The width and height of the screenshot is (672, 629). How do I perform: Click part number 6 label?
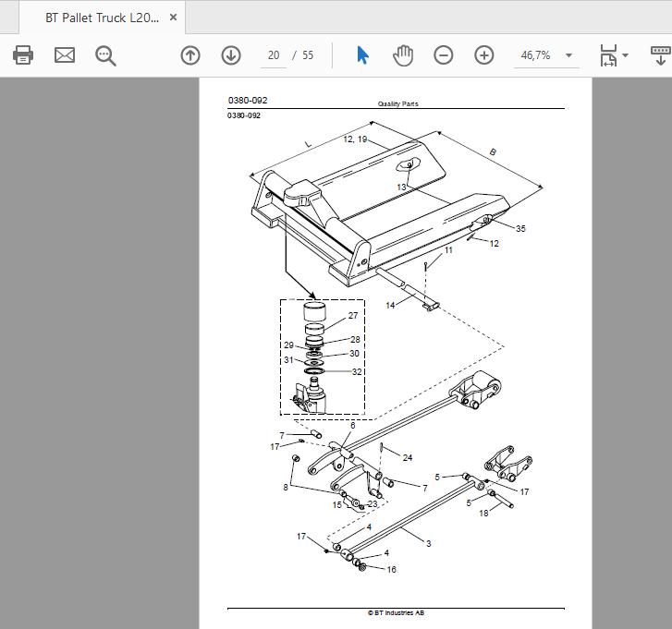353,425
